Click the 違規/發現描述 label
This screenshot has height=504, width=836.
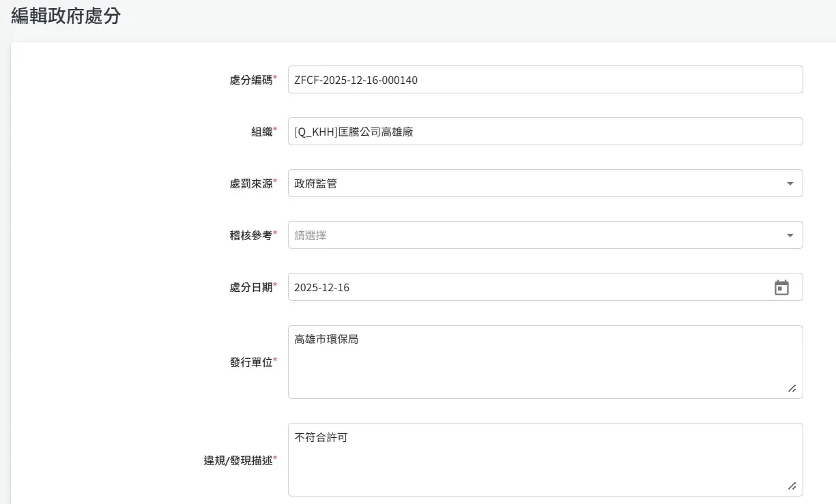[x=237, y=460]
